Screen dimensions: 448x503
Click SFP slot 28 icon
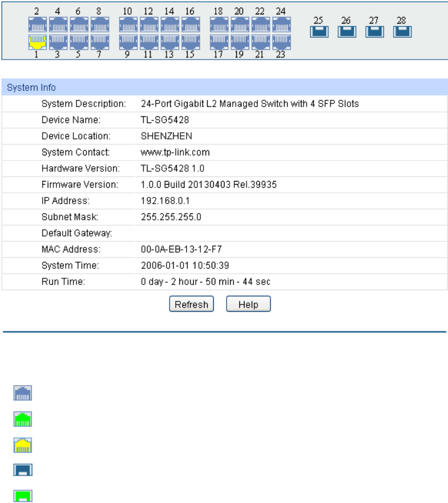pos(402,32)
